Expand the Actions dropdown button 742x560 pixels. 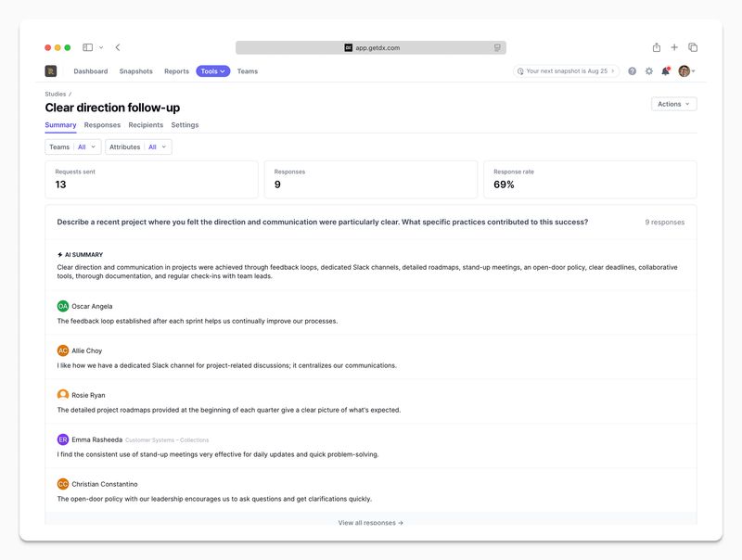coord(673,104)
